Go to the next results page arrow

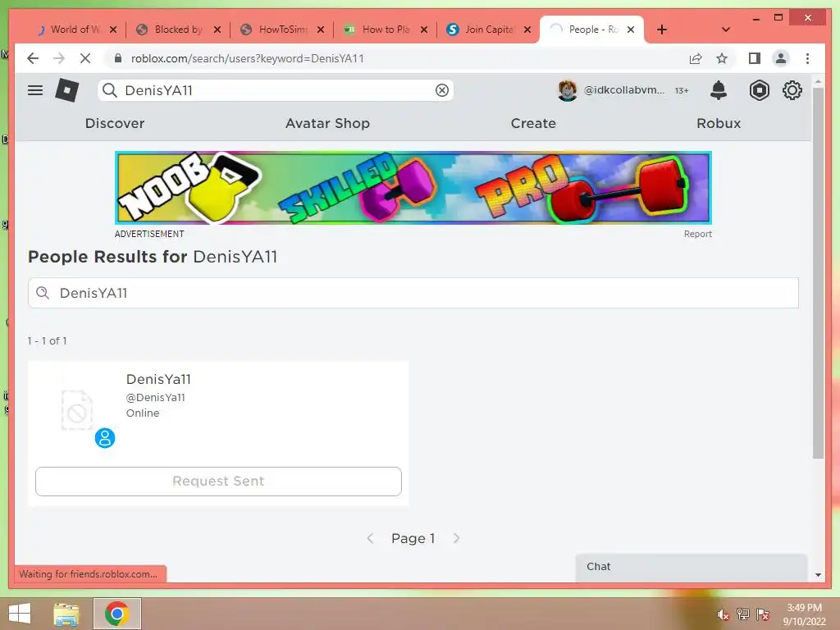(x=456, y=538)
